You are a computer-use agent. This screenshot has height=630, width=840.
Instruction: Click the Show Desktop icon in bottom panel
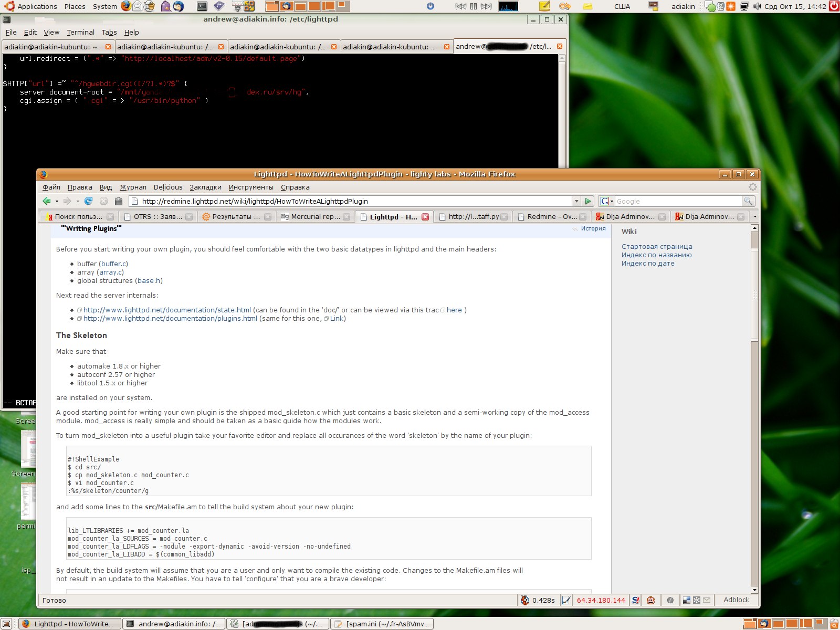click(6, 624)
